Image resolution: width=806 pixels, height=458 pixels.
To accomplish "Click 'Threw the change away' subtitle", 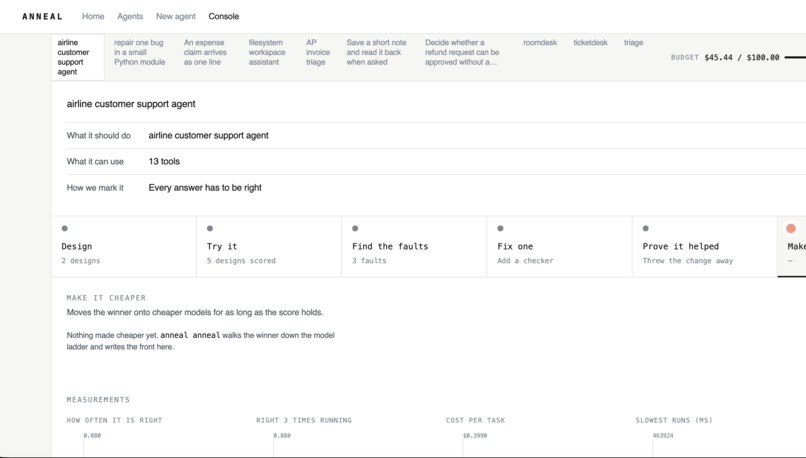I will click(688, 261).
